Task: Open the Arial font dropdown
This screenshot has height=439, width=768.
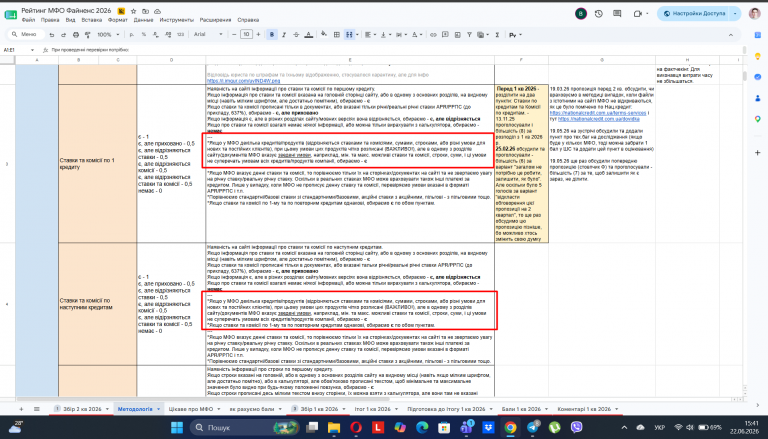Action: 208,35
